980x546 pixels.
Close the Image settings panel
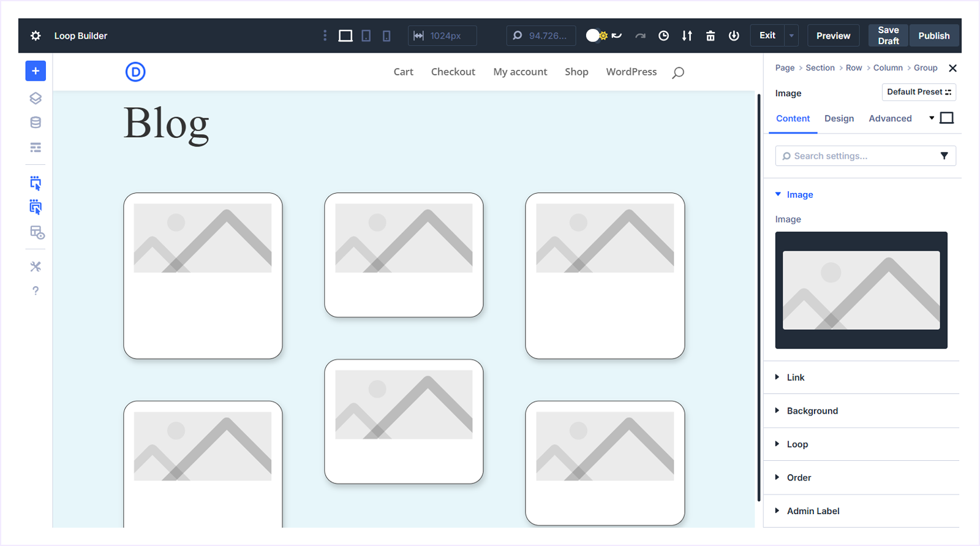(952, 68)
